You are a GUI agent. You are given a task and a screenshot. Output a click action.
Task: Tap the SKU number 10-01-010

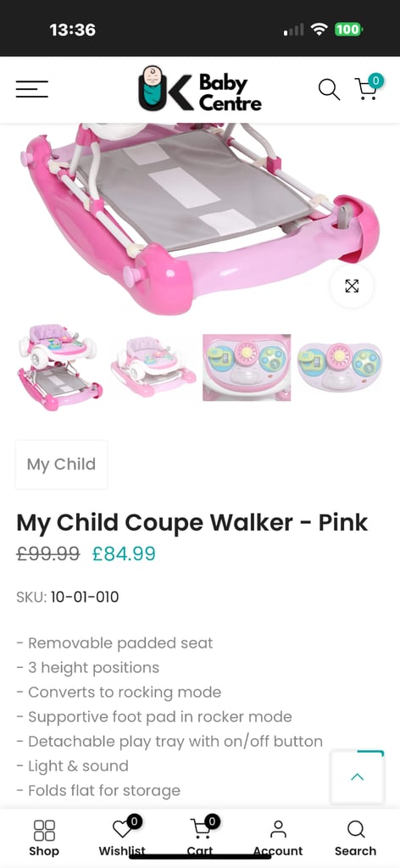tap(85, 598)
